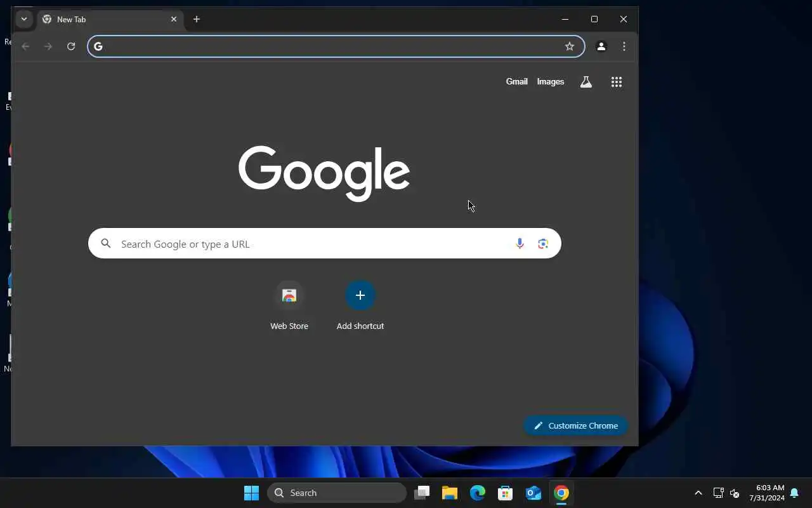Click the magnifier icon in Google search box
Screen dimensions: 812x508
tap(106, 244)
